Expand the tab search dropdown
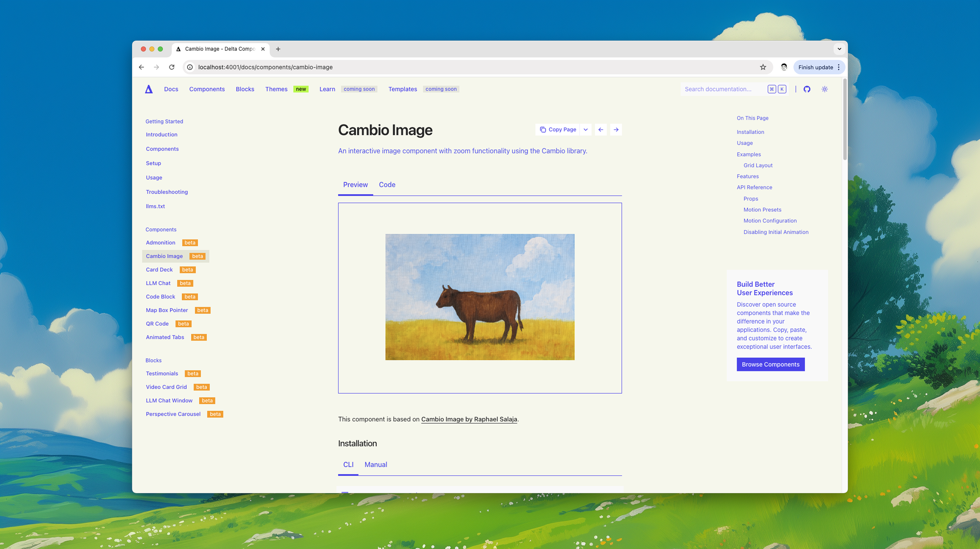This screenshot has height=549, width=980. point(839,49)
